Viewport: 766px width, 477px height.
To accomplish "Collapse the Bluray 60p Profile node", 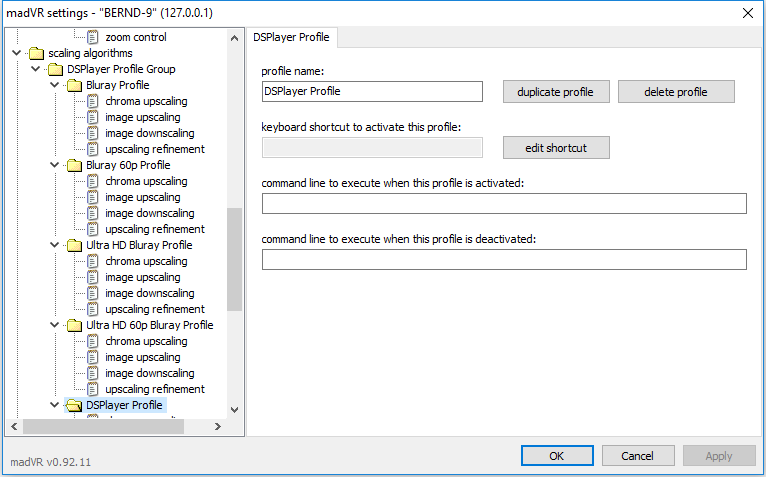I will [55, 165].
